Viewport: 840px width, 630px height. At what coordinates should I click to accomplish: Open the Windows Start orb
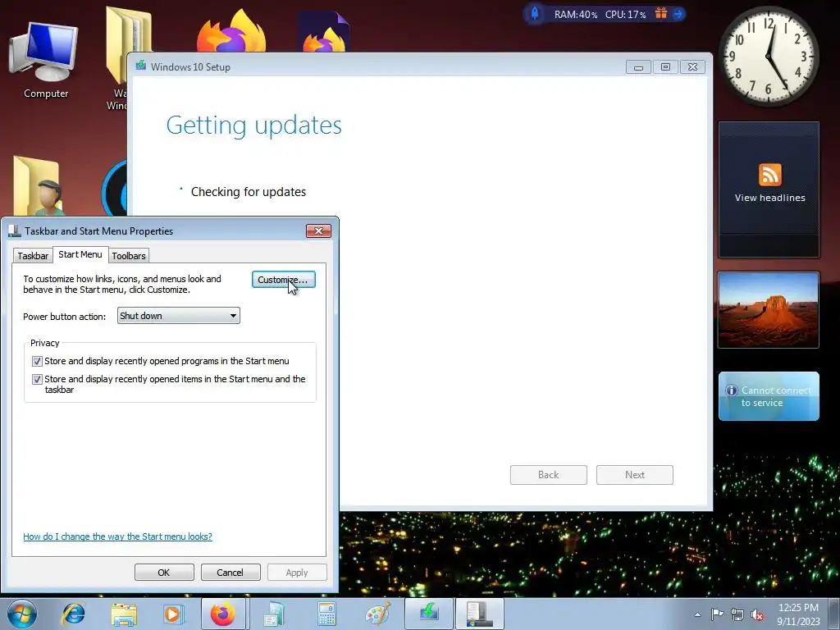22,614
